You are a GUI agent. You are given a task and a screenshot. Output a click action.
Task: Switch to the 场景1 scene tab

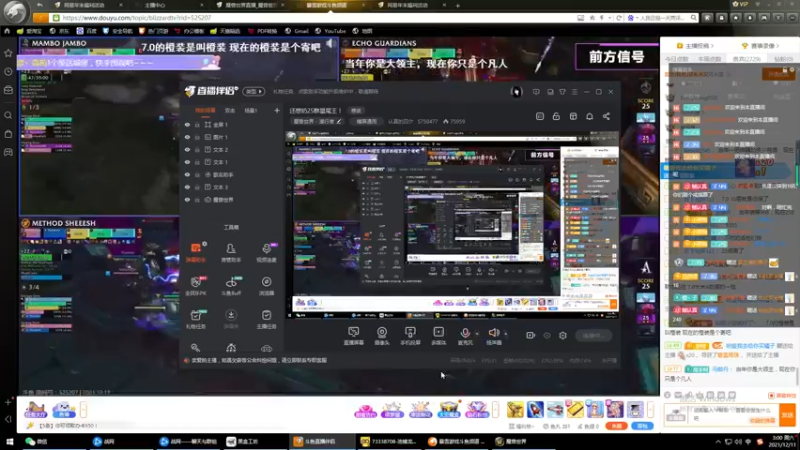[251, 110]
